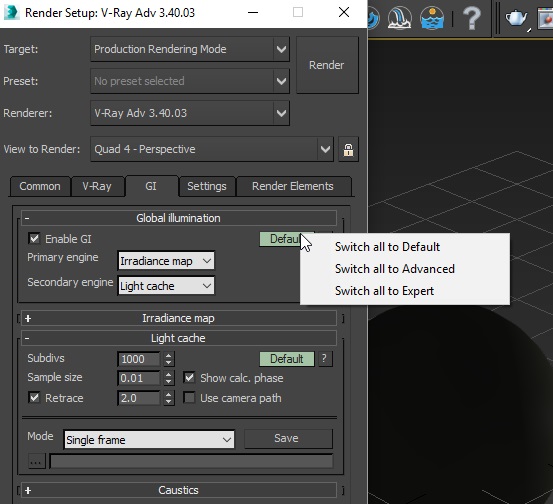Toggle the Retrace checkbox
The width and height of the screenshot is (553, 504).
tap(34, 398)
